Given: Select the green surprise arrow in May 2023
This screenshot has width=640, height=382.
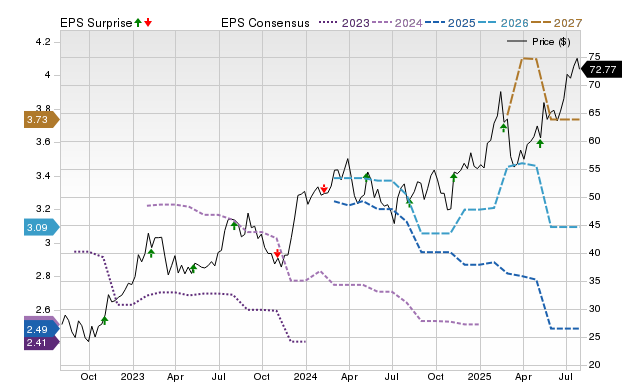Looking at the screenshot, I should coord(193,268).
